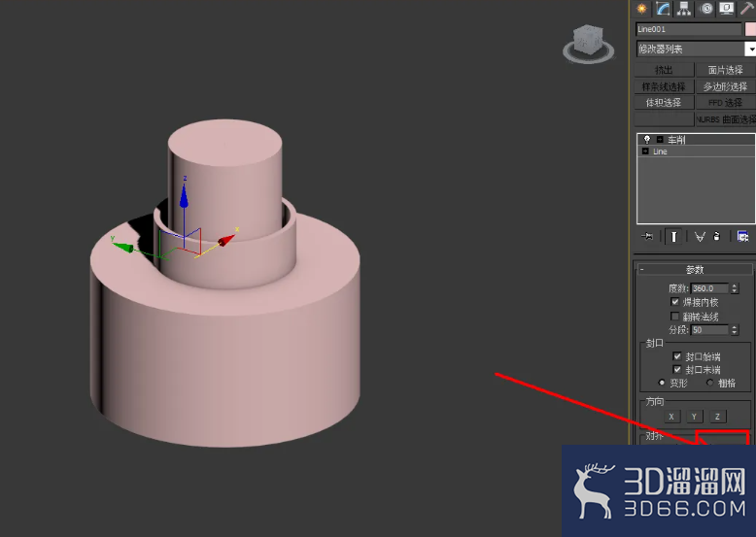Open the 修改器列表 dropdown
The height and width of the screenshot is (537, 756).
[696, 49]
